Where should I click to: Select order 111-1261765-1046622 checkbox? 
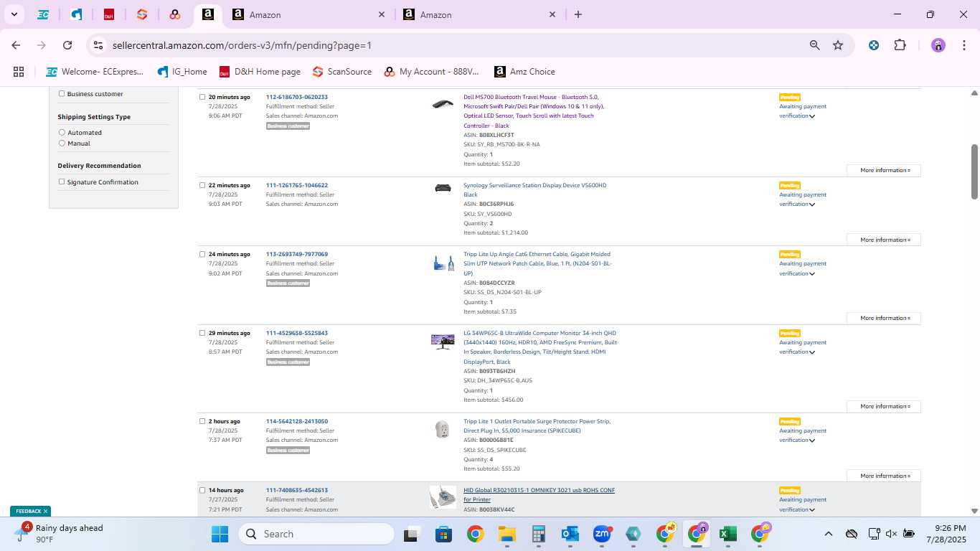click(x=202, y=185)
